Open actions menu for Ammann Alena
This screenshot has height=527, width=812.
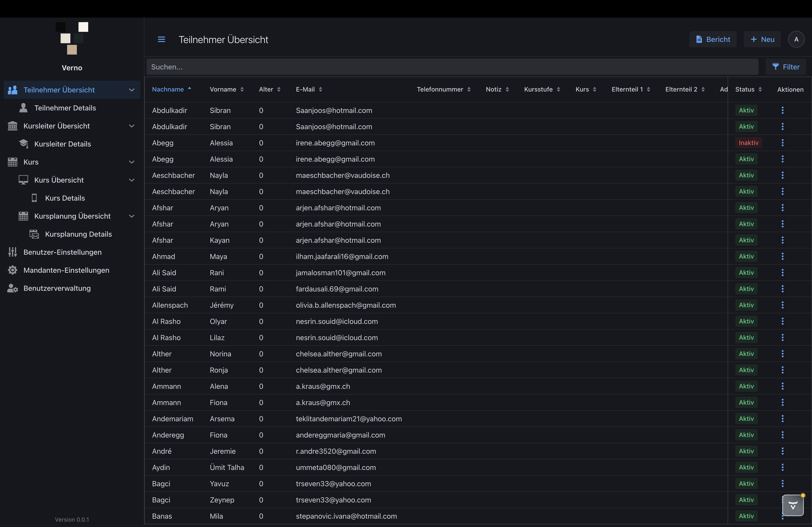(x=782, y=386)
